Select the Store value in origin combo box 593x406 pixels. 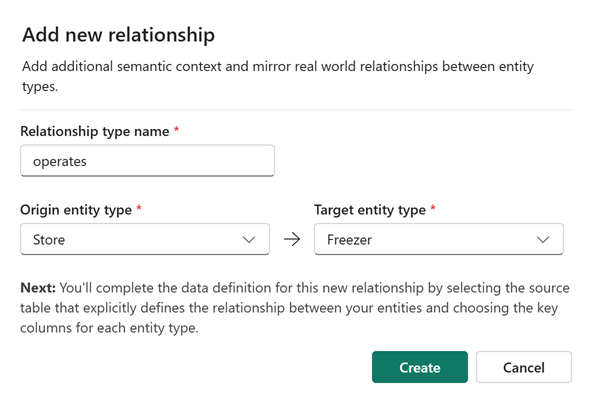(x=49, y=240)
